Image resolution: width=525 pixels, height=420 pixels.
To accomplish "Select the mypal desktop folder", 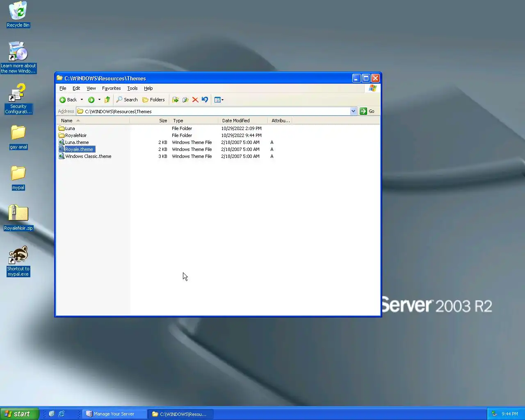I will coord(18,178).
